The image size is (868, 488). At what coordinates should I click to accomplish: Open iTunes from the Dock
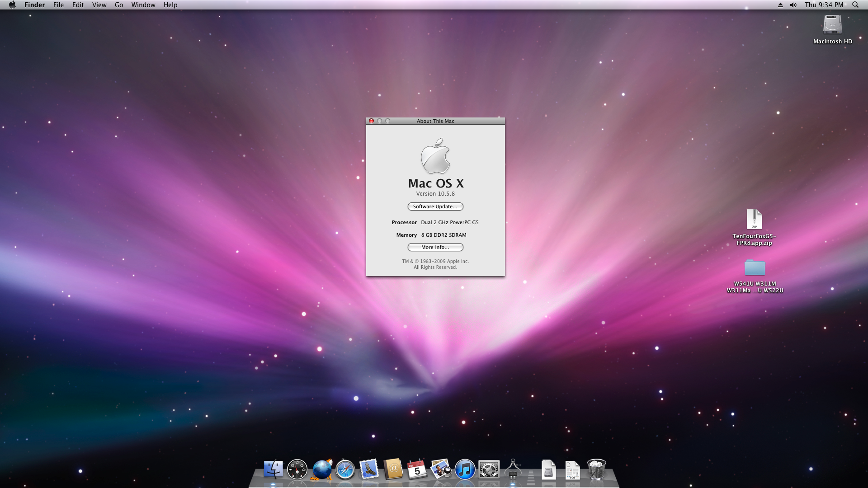point(465,469)
